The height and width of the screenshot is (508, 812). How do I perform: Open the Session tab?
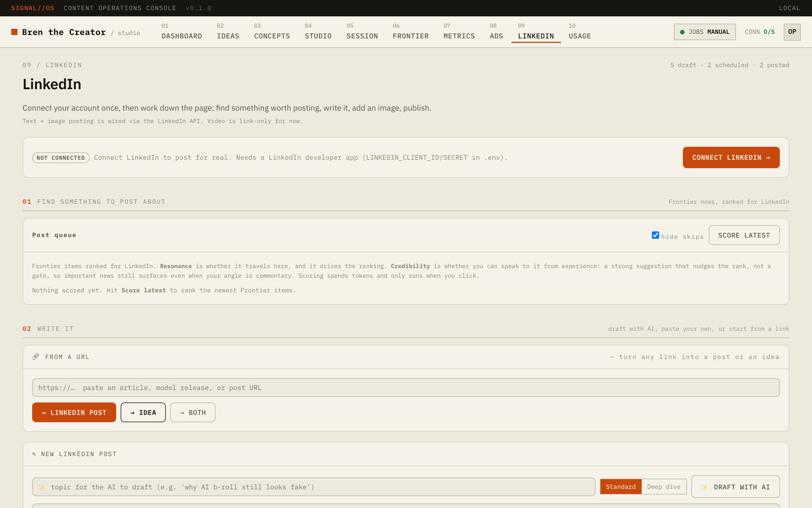pos(362,32)
